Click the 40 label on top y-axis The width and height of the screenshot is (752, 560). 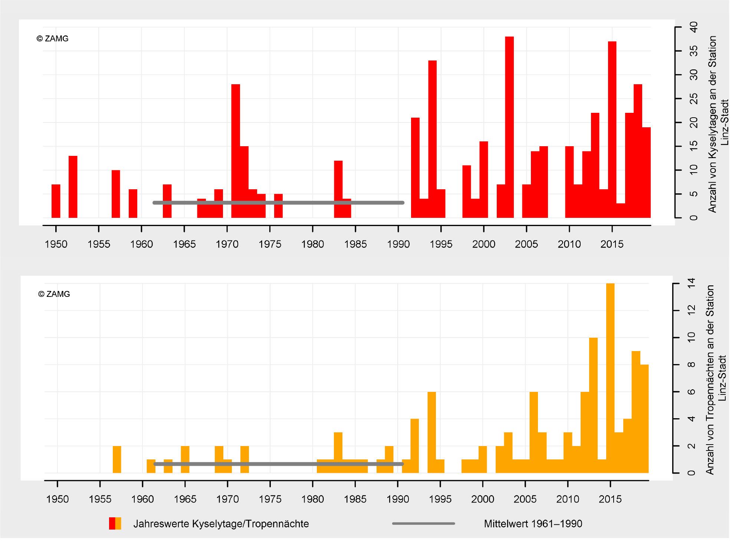693,27
